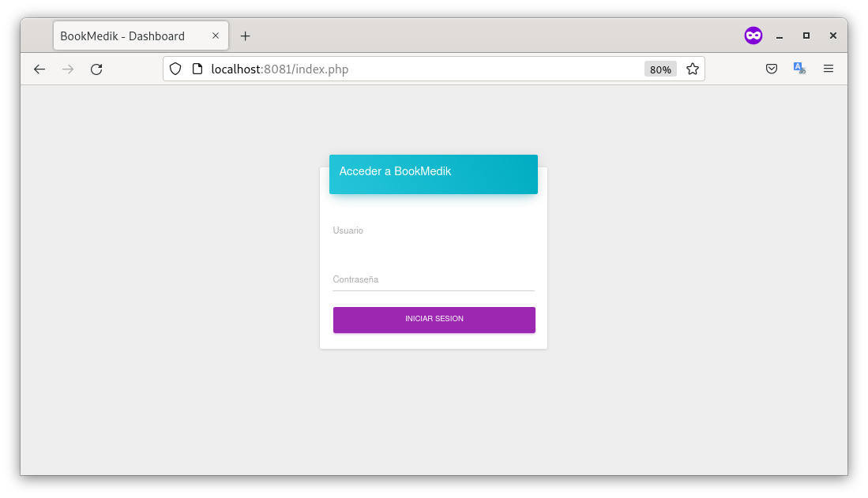868x498 pixels.
Task: Click the forward navigation arrow
Action: pyautogui.click(x=68, y=69)
